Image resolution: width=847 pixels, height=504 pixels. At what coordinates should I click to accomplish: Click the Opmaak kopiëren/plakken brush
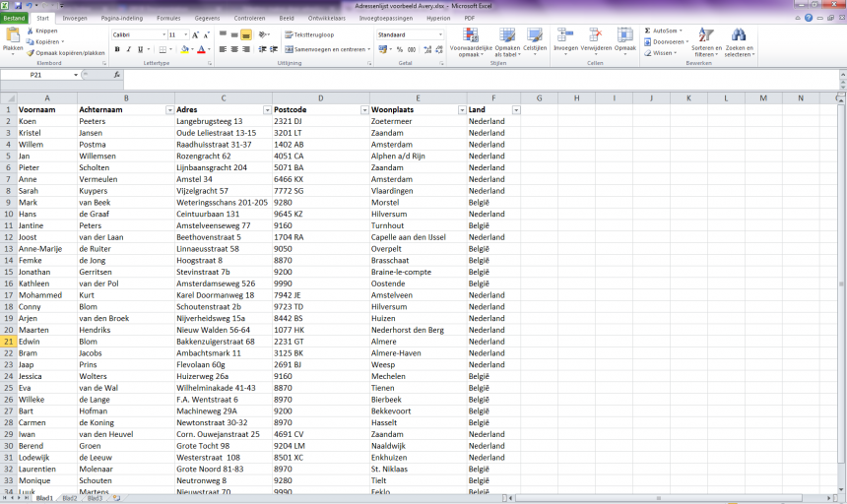31,53
